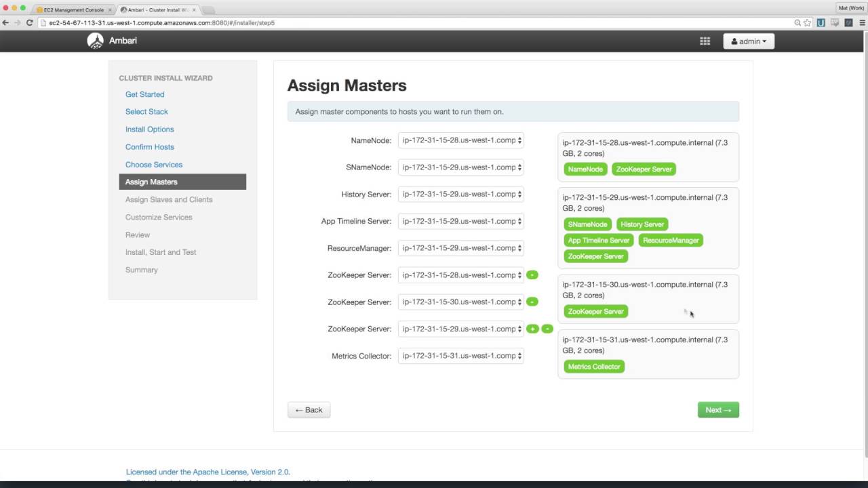Close the EC2 Management Console tab
The image size is (868, 488).
coord(110,10)
